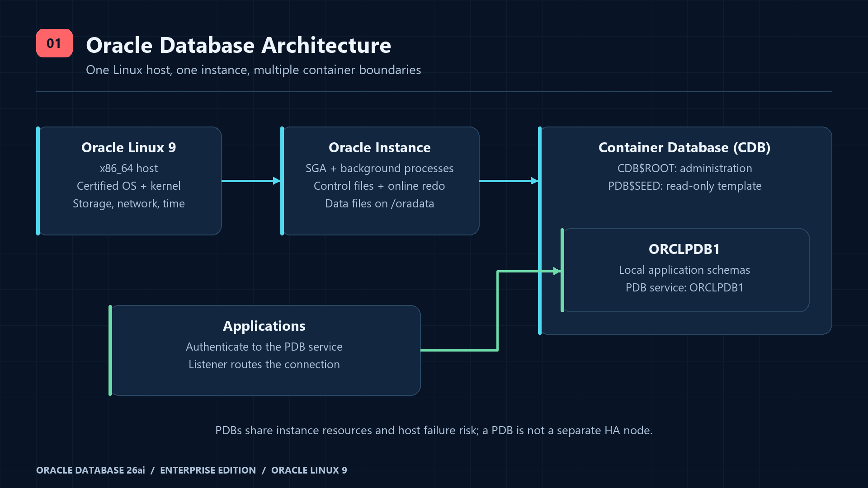
Task: Select the Oracle Database Architecture title
Action: coord(238,45)
